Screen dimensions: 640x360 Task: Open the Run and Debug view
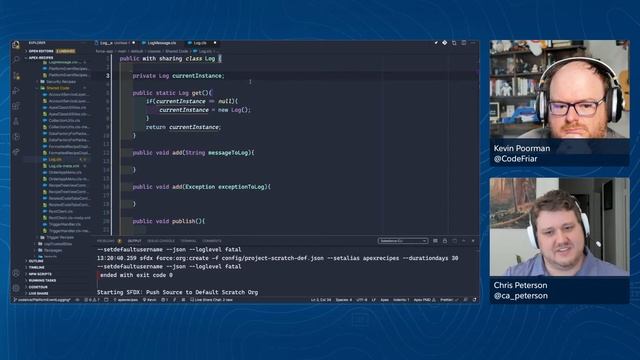(x=16, y=91)
